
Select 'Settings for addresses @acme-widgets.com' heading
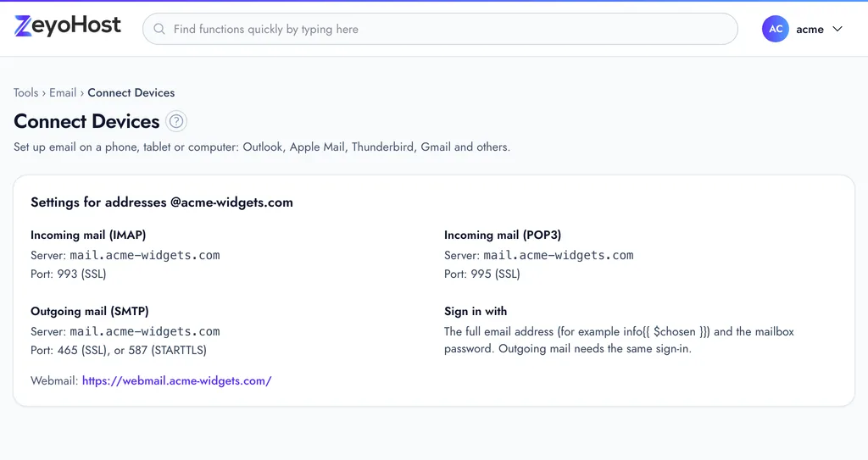(x=162, y=202)
